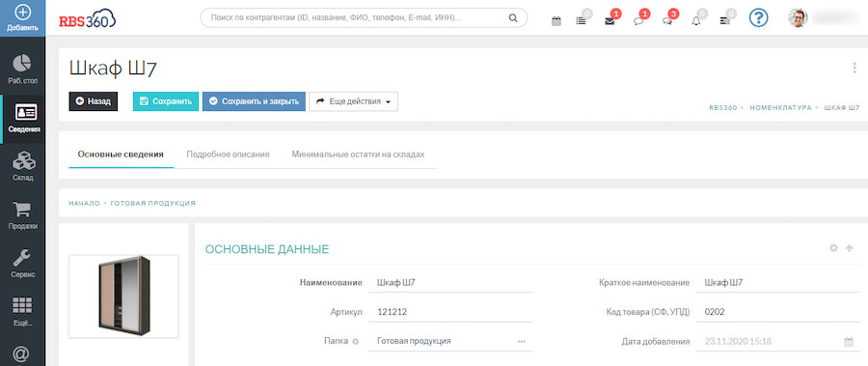Open the vertical three-dot page menu
Image resolution: width=868 pixels, height=366 pixels.
(x=854, y=69)
